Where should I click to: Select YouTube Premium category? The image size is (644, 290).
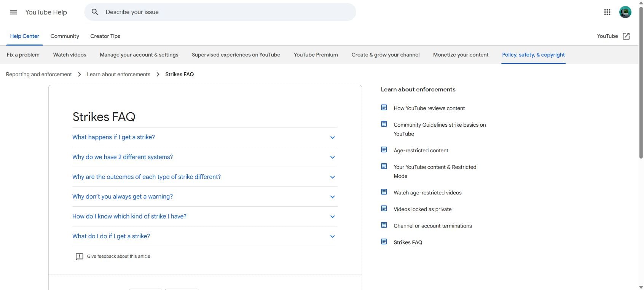coord(316,55)
